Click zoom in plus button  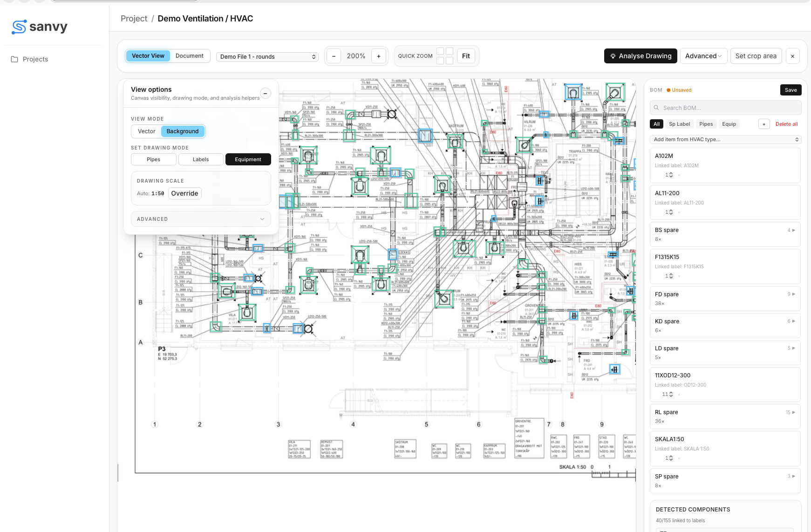point(379,56)
